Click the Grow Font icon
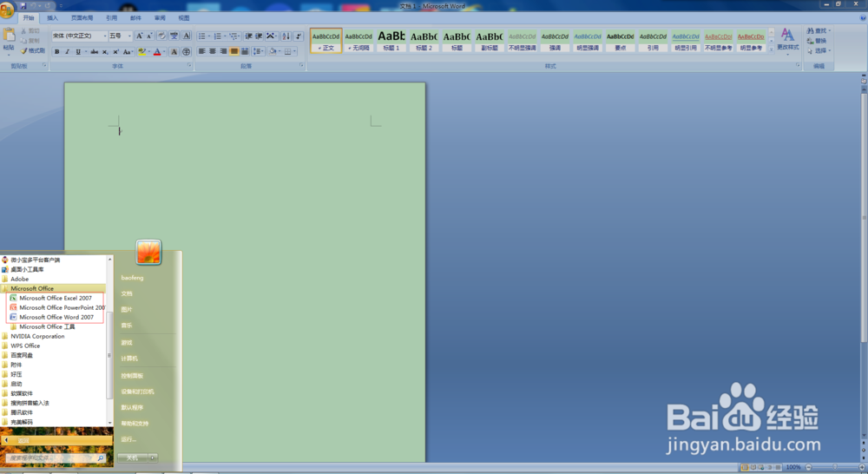868x474 pixels. coord(140,36)
